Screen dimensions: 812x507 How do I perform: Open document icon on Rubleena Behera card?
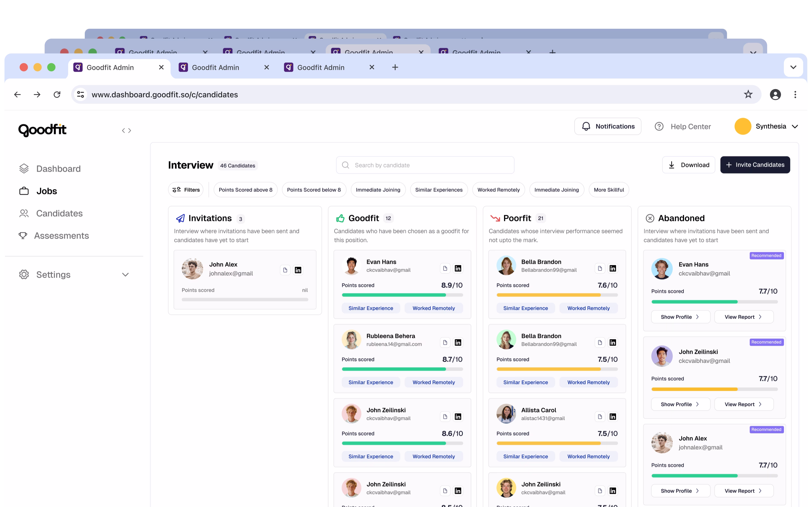tap(445, 342)
